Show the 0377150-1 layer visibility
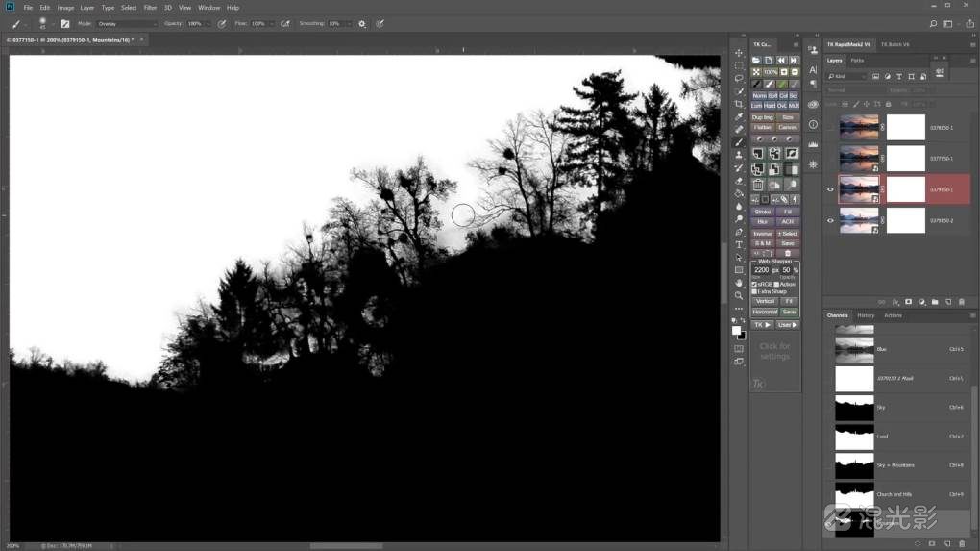This screenshot has width=980, height=551. click(831, 159)
